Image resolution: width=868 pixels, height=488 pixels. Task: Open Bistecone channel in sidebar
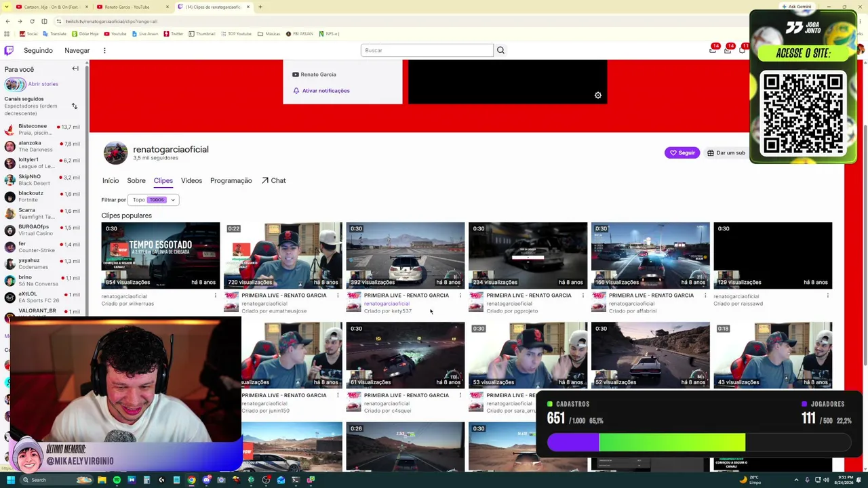tap(43, 129)
